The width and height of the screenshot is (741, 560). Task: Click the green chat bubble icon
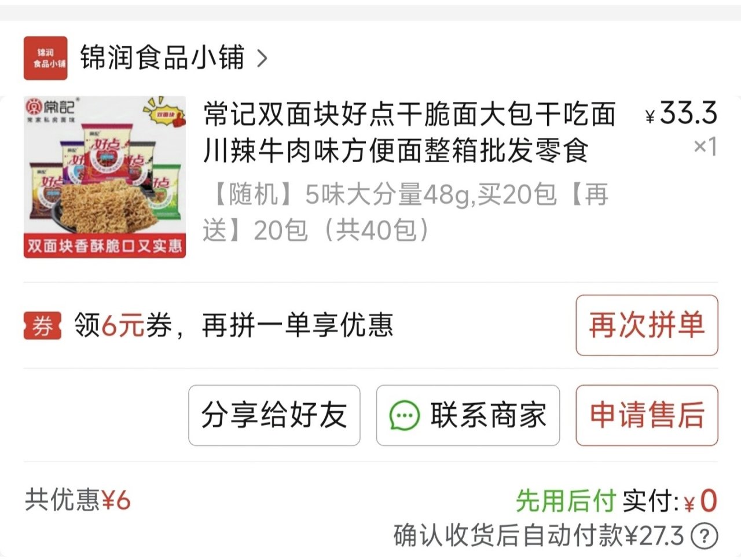[404, 416]
